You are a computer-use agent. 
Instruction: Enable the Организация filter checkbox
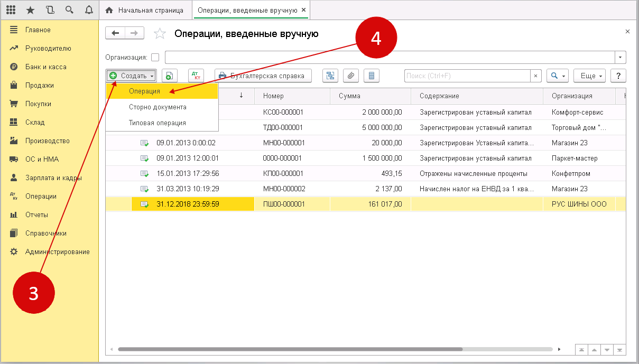point(155,57)
